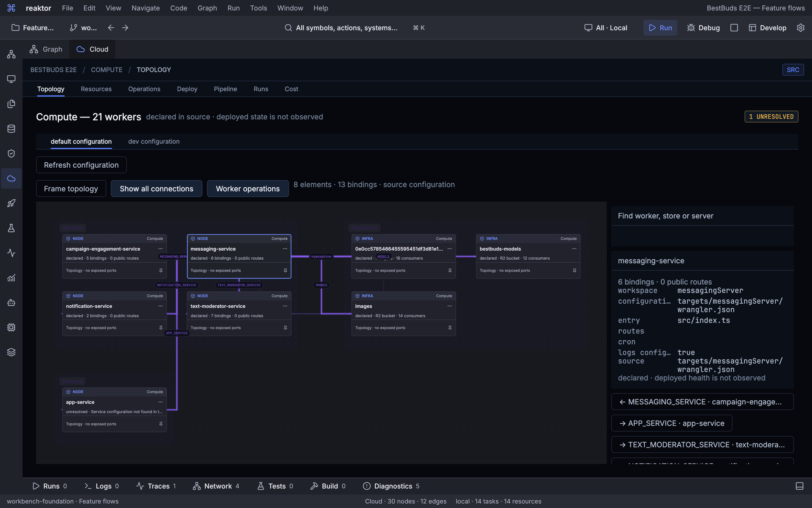Open the flask tests sidebar icon
Viewport: 812px width, 508px height.
point(11,228)
